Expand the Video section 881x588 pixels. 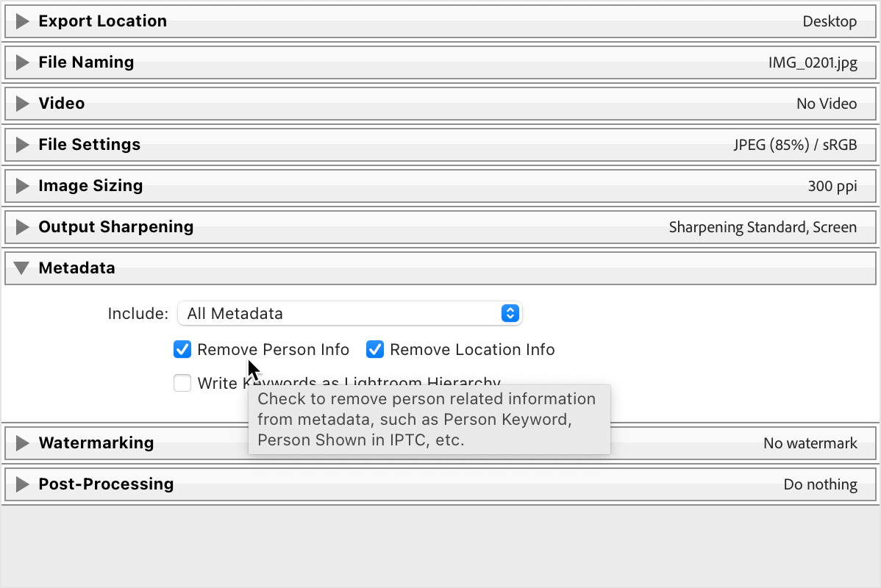(x=21, y=103)
